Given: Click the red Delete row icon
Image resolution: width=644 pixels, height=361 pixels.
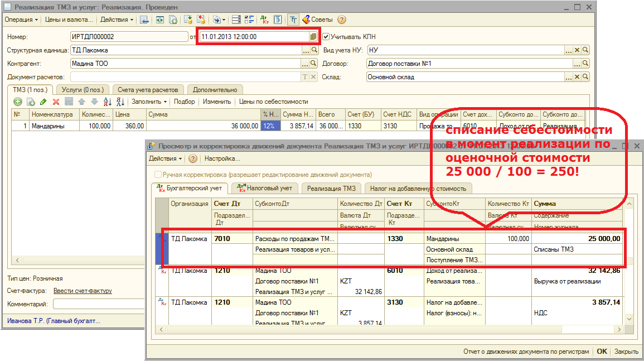Looking at the screenshot, I should [x=56, y=102].
